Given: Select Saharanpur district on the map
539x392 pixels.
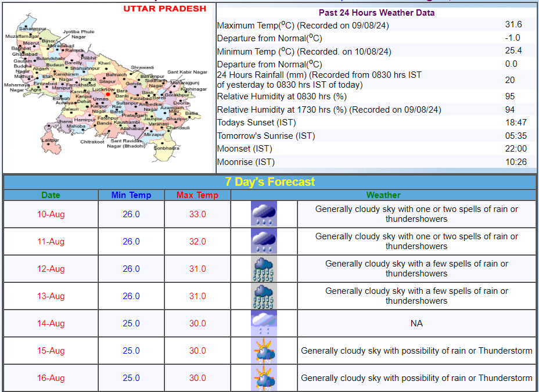Looking at the screenshot, I should pos(32,28).
